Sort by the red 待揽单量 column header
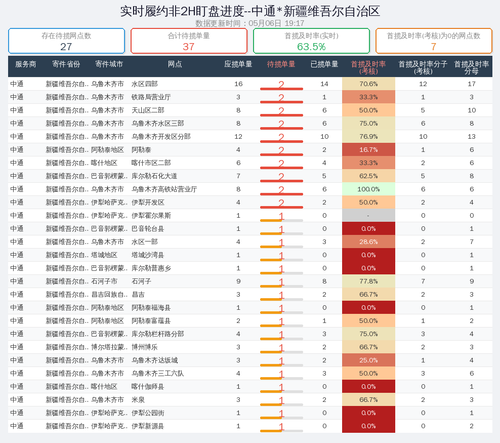Viewport: 500px width, 443px height. [x=281, y=64]
